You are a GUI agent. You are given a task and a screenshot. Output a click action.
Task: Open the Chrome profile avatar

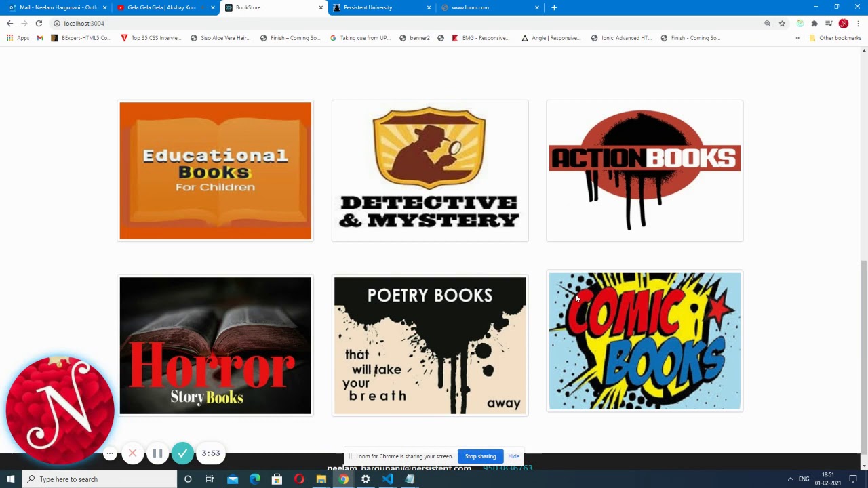(844, 23)
